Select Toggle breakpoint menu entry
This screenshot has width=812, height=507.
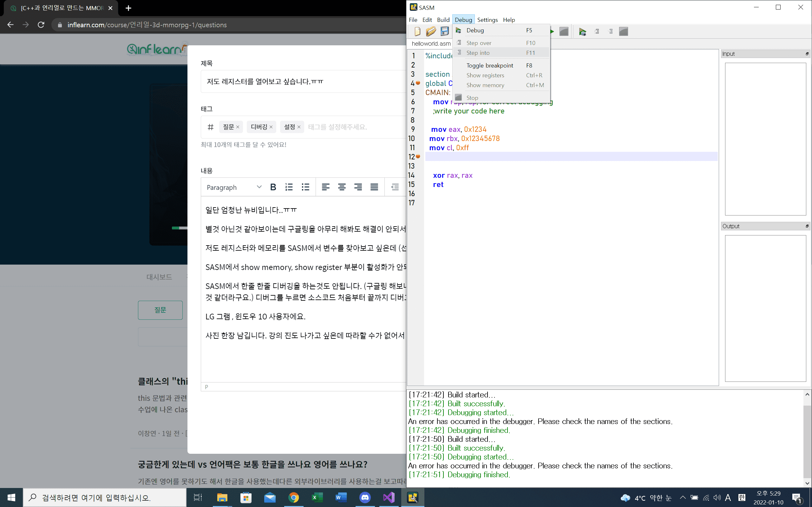tap(489, 65)
